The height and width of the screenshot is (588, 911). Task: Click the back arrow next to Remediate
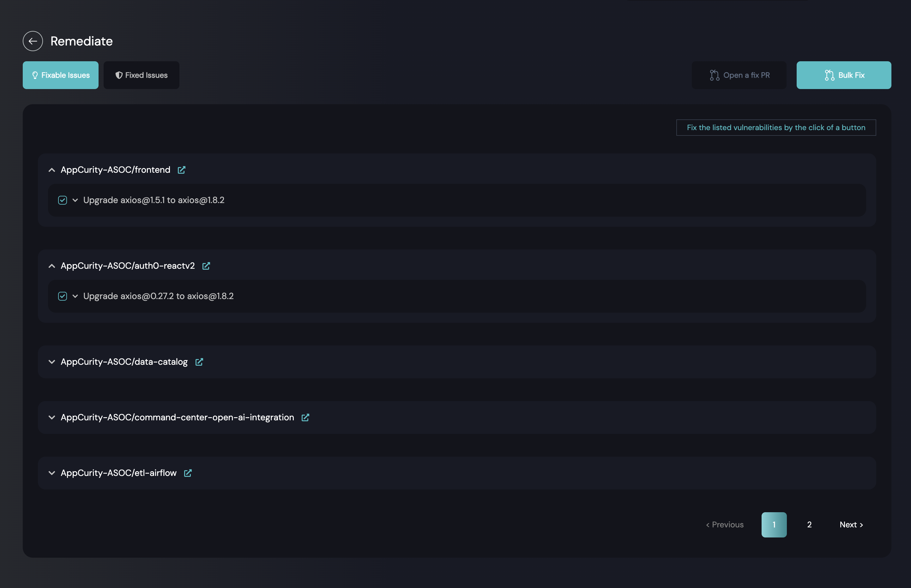[33, 41]
